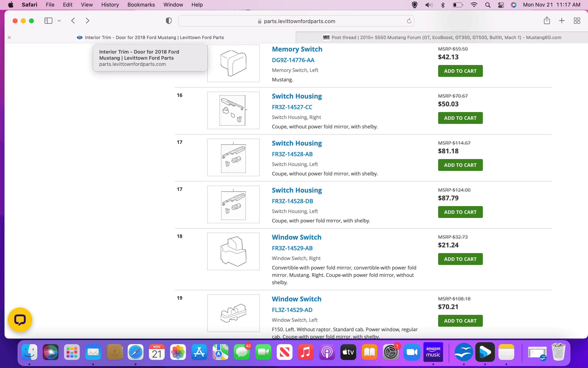The image size is (588, 368).
Task: Open Control Center in menu bar
Action: pyautogui.click(x=501, y=5)
